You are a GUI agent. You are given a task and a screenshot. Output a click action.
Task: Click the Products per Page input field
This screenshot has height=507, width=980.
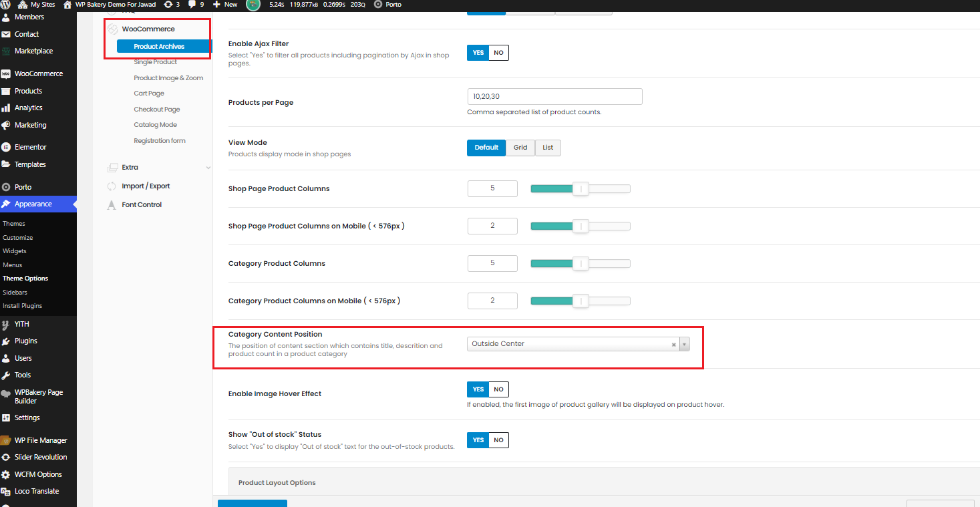pos(554,97)
